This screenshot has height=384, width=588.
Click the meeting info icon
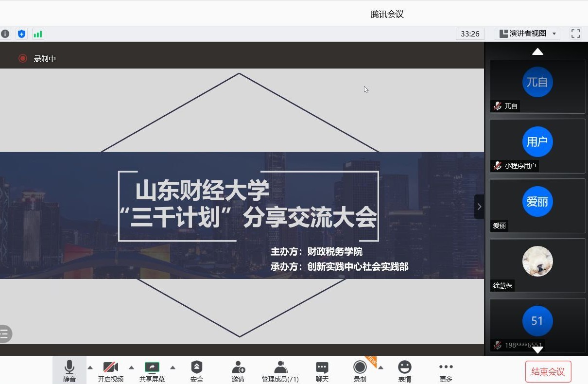pyautogui.click(x=5, y=34)
